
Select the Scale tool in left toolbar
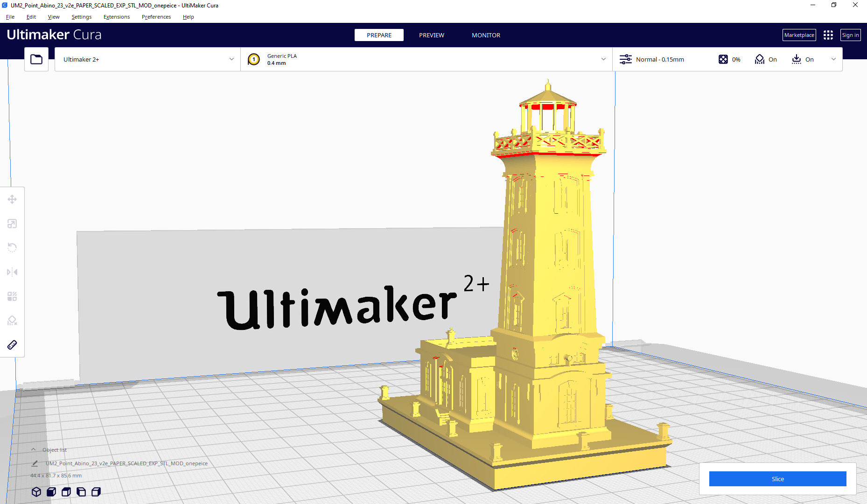[x=12, y=224]
